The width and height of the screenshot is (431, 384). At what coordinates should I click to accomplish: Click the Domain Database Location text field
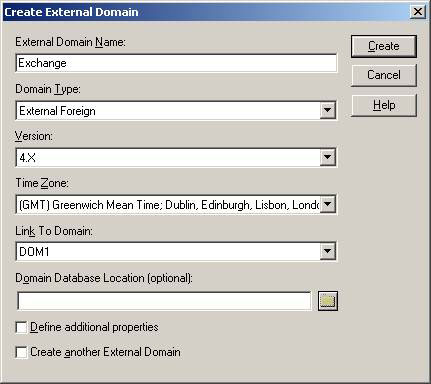point(164,301)
